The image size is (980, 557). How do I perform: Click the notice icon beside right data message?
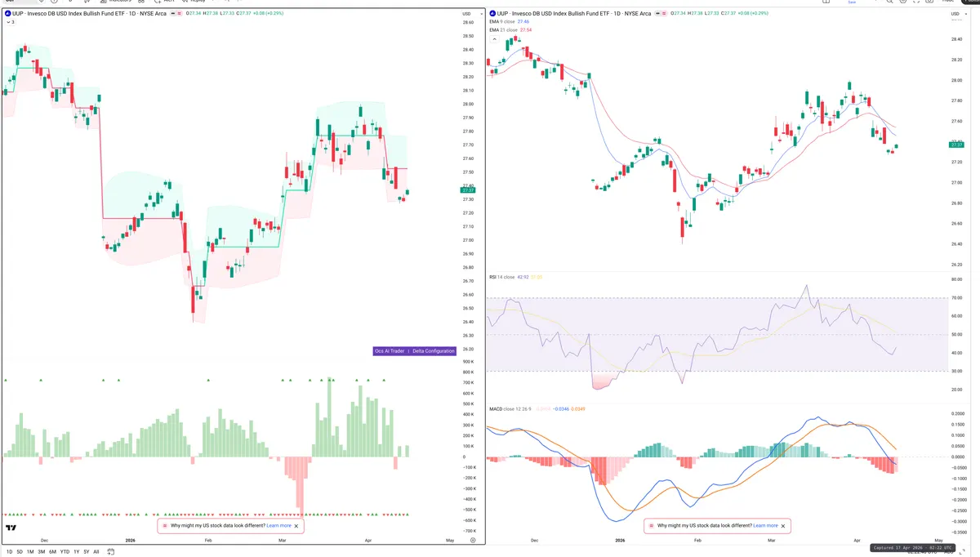pos(652,526)
